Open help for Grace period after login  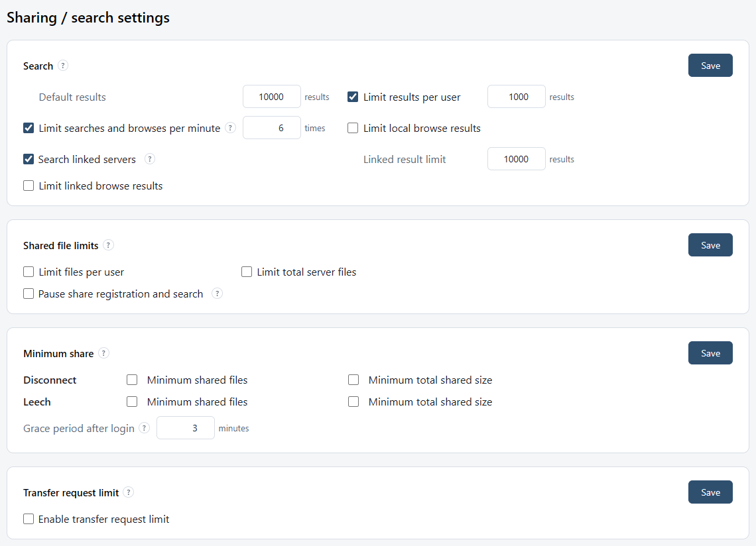click(x=144, y=428)
